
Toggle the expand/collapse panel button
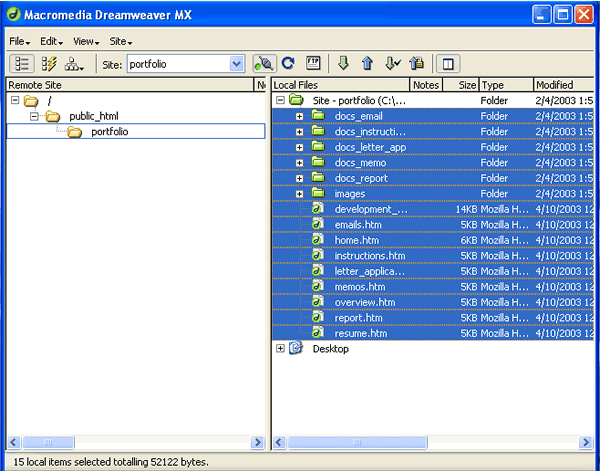447,63
